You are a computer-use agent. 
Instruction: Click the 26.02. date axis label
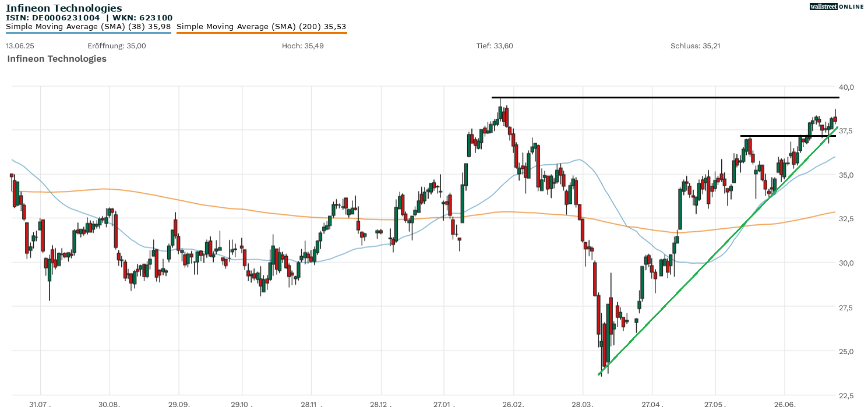coord(513,404)
